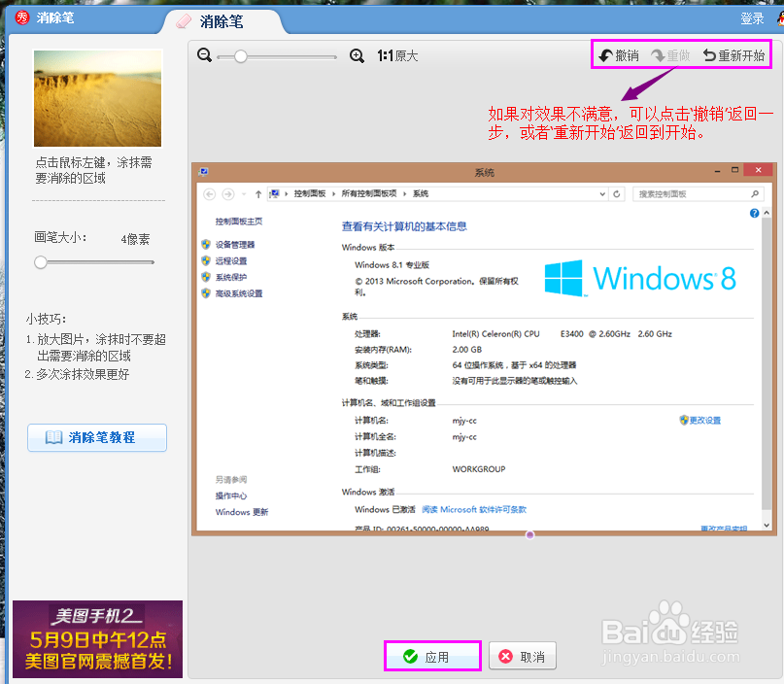Image resolution: width=784 pixels, height=684 pixels.
Task: Click the WORKGROUP value text
Action: pos(479,469)
